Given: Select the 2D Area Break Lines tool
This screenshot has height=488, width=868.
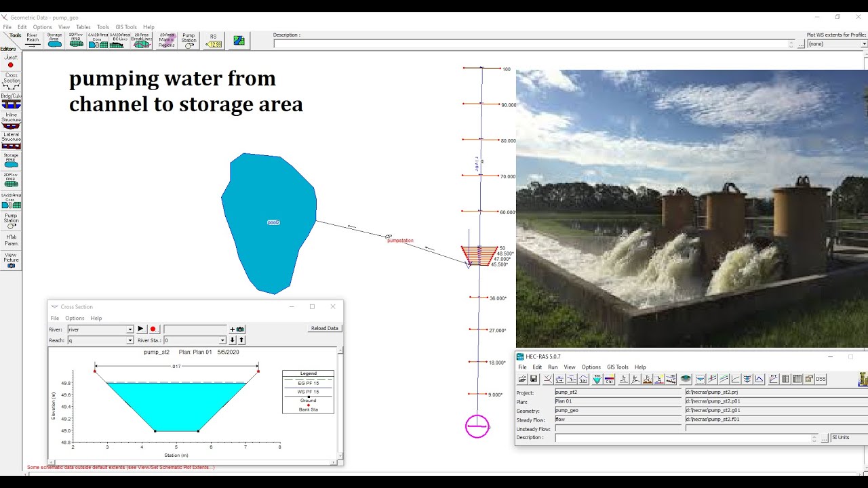Looking at the screenshot, I should point(141,40).
